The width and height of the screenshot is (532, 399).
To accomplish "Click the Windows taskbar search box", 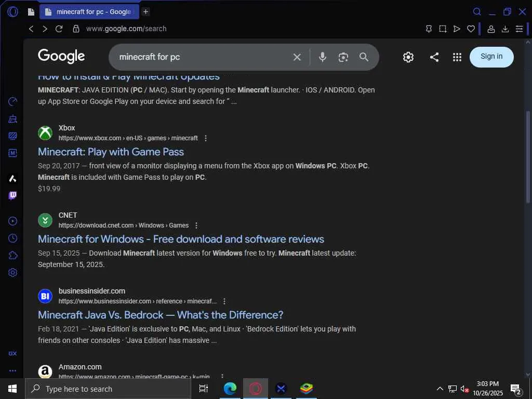I will pyautogui.click(x=108, y=389).
